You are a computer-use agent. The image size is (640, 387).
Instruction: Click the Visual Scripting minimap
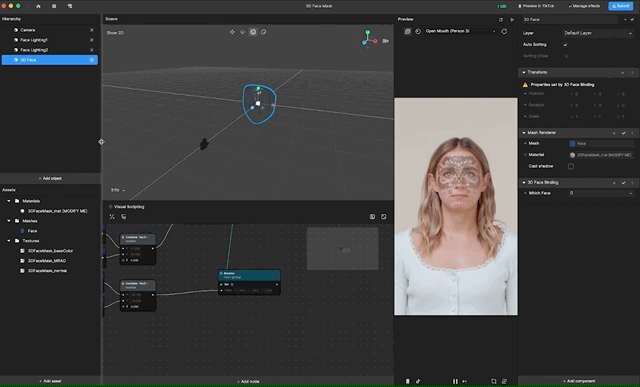point(342,249)
